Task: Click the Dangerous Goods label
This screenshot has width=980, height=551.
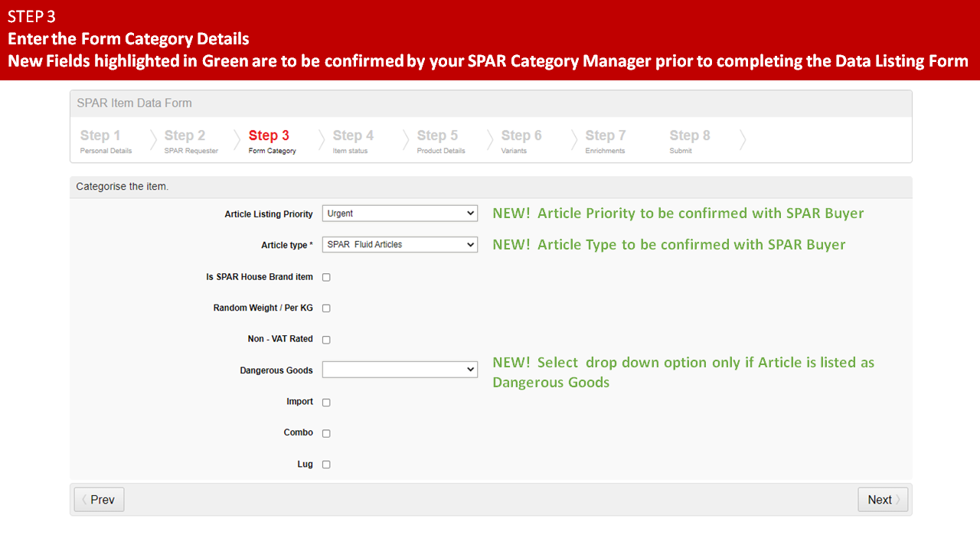Action: pyautogui.click(x=276, y=370)
